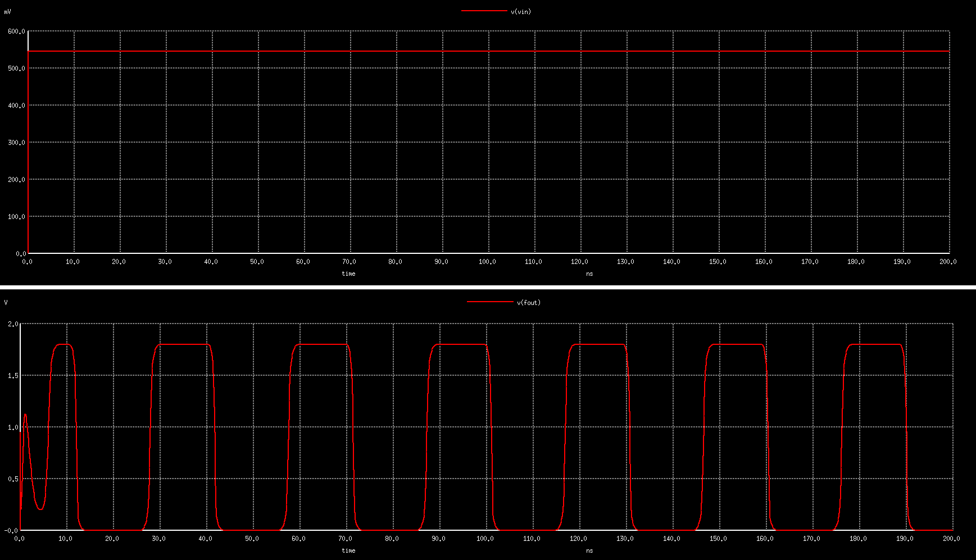The width and height of the screenshot is (976, 560).
Task: Click the 1.5 y-axis tick in fout plot
Action: [13, 376]
